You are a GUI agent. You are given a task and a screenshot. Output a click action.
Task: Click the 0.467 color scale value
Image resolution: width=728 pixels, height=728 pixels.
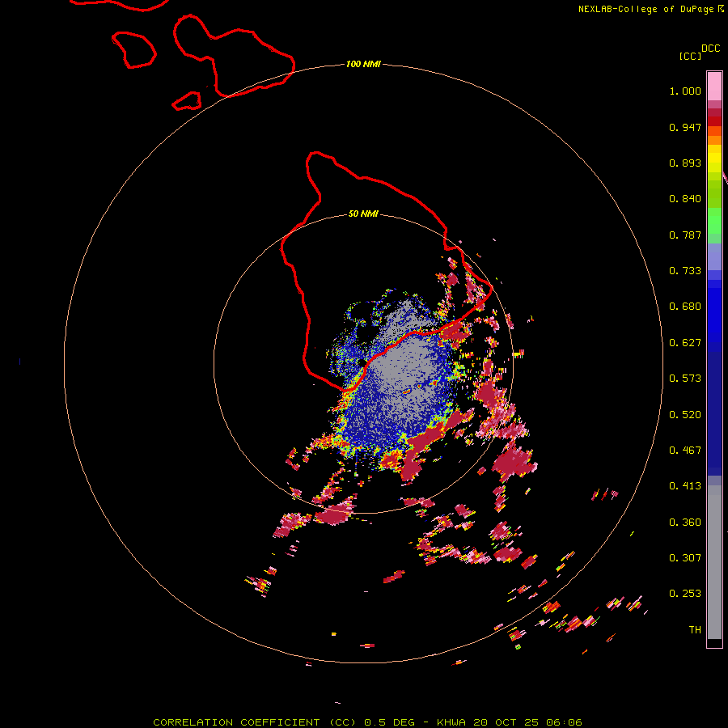coord(685,451)
